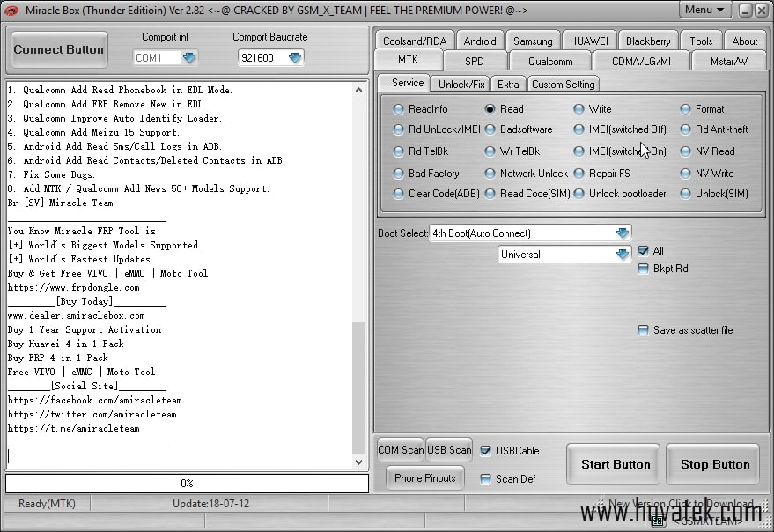Open the Universal dropdown list
The height and width of the screenshot is (532, 774).
coord(623,254)
